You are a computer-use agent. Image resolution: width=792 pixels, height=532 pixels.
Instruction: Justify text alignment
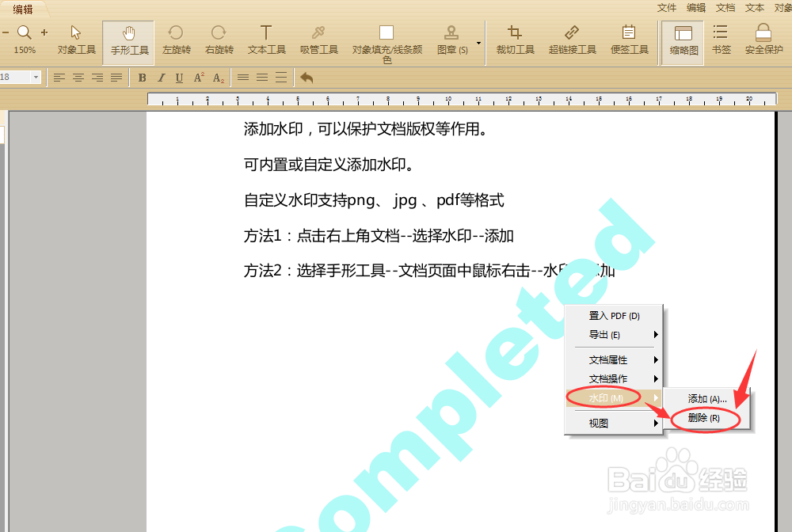pyautogui.click(x=116, y=78)
